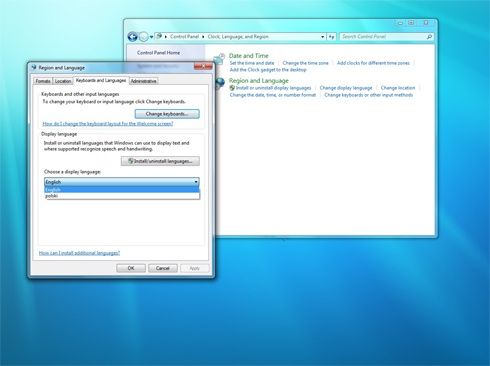490x366 pixels.
Task: Open the recent pages arrow next to Forward
Action: (151, 37)
